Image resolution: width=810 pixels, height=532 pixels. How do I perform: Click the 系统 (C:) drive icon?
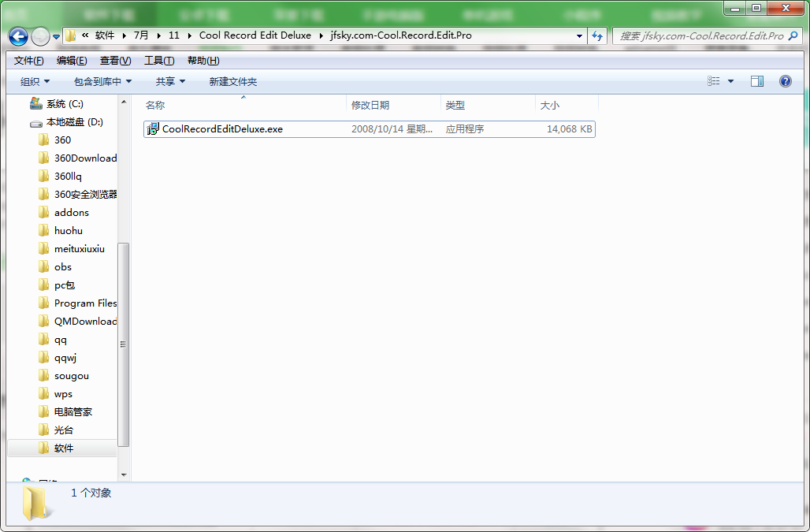coord(35,103)
